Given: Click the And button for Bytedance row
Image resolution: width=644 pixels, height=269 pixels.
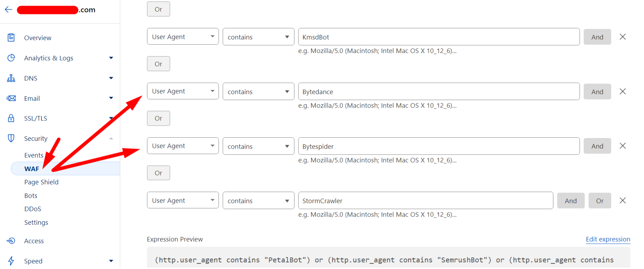Looking at the screenshot, I should (x=597, y=92).
